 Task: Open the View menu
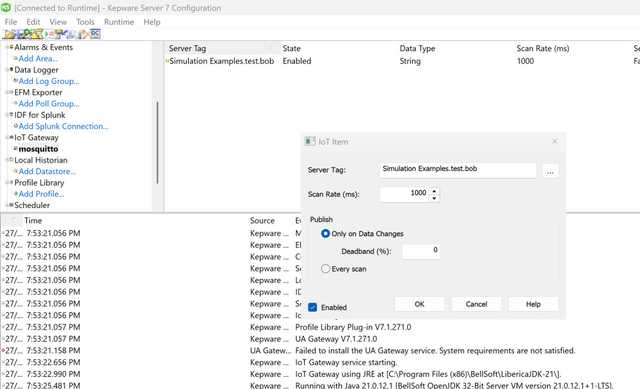58,22
